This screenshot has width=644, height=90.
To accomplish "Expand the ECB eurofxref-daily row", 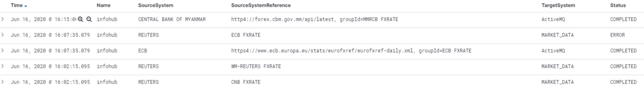I will (2, 50).
